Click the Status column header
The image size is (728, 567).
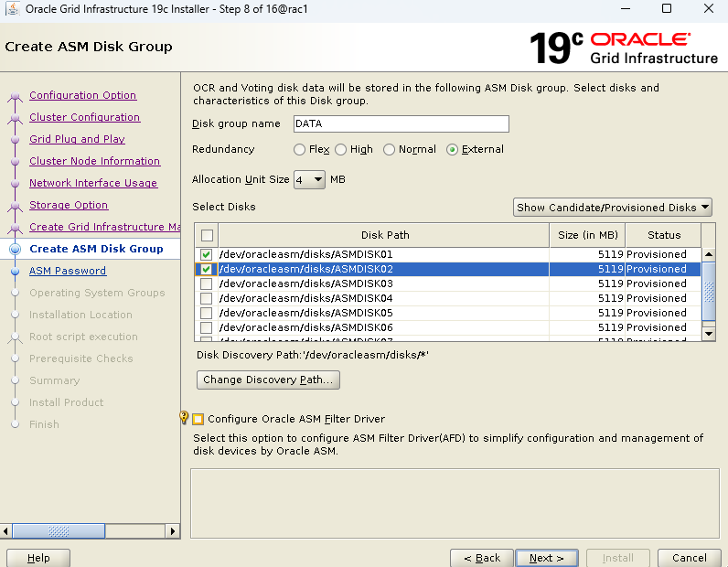click(x=663, y=235)
